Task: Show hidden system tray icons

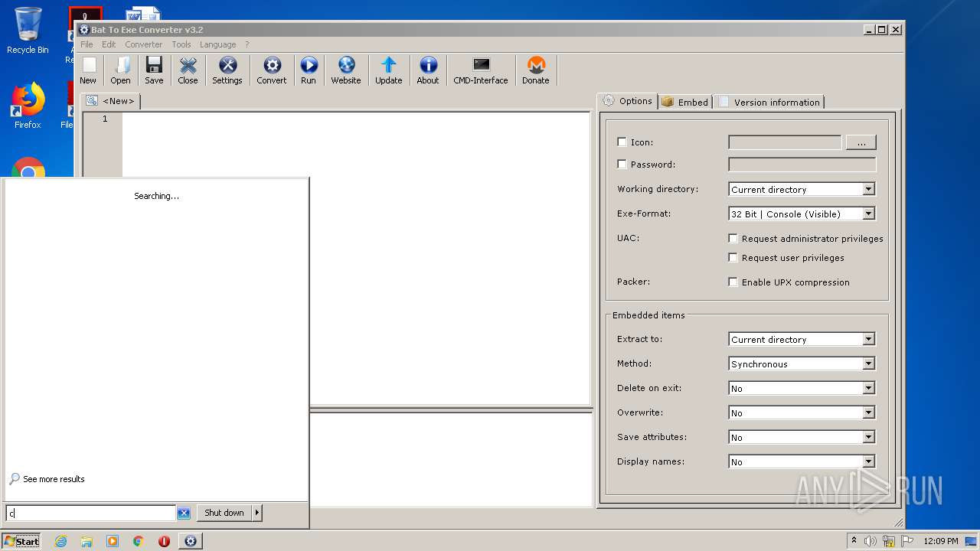Action: [854, 541]
